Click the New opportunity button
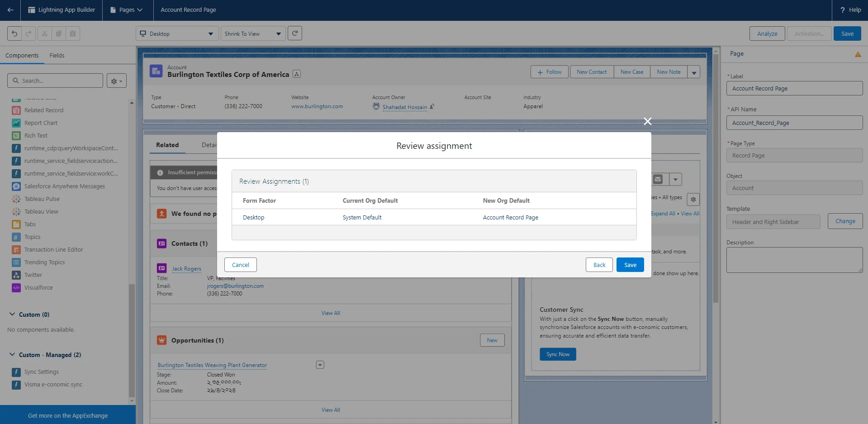This screenshot has width=868, height=424. 492,340
